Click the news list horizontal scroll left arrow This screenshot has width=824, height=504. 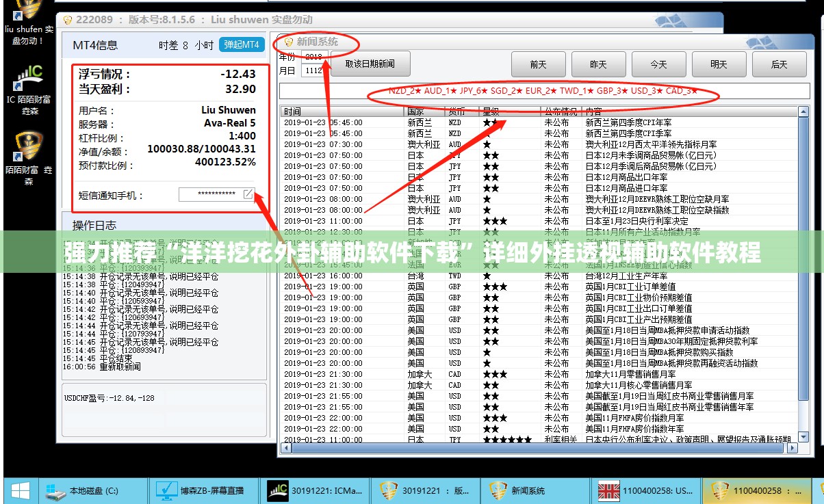(x=287, y=449)
